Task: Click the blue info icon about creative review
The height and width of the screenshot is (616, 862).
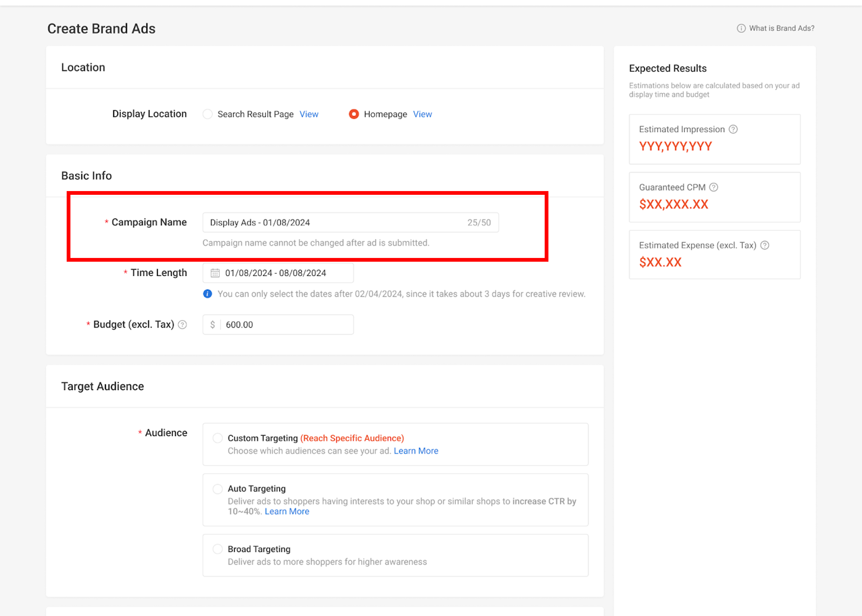Action: (207, 294)
